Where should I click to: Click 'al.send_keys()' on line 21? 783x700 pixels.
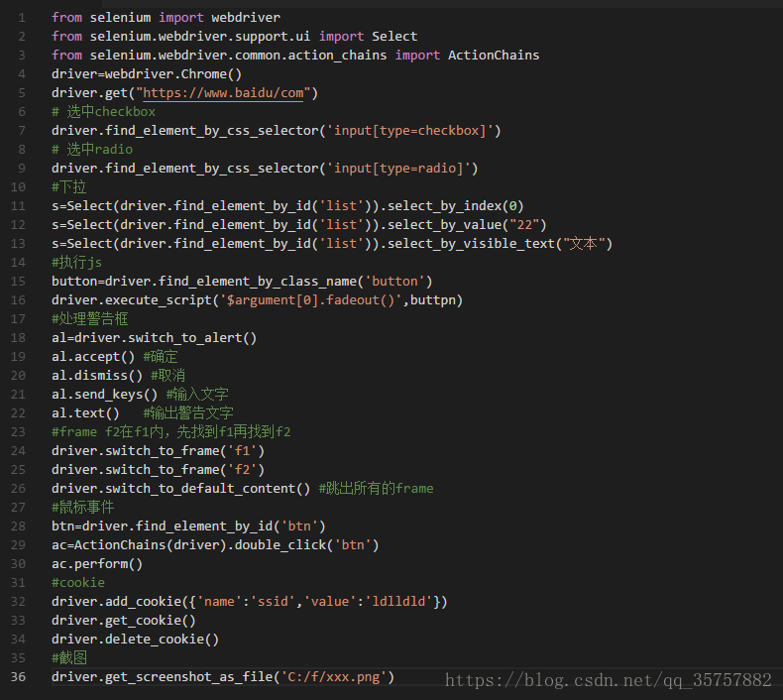pyautogui.click(x=105, y=395)
